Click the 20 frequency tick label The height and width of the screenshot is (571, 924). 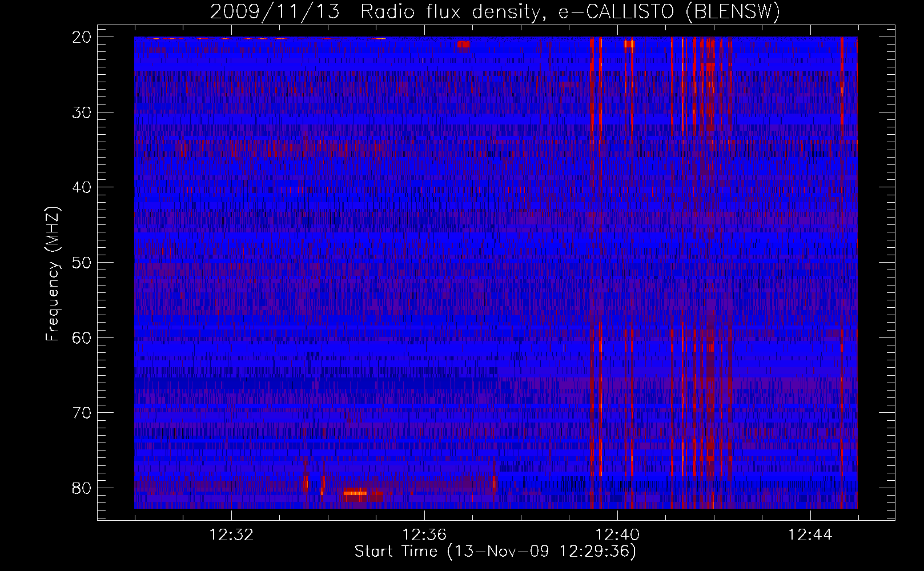[x=82, y=37]
